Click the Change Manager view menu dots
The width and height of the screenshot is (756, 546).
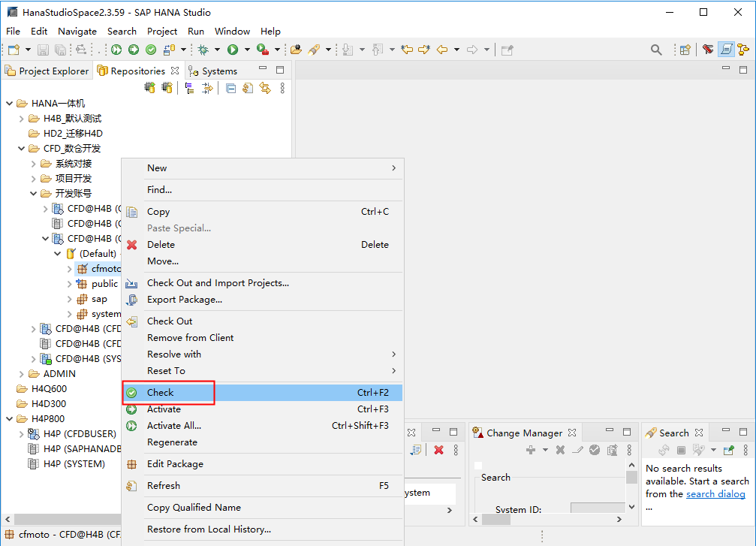(x=629, y=450)
